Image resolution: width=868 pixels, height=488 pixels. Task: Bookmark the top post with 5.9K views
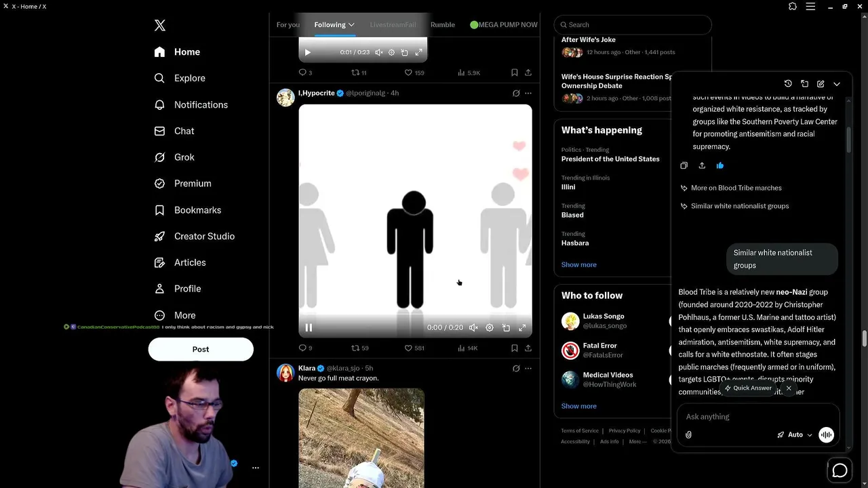(x=514, y=73)
